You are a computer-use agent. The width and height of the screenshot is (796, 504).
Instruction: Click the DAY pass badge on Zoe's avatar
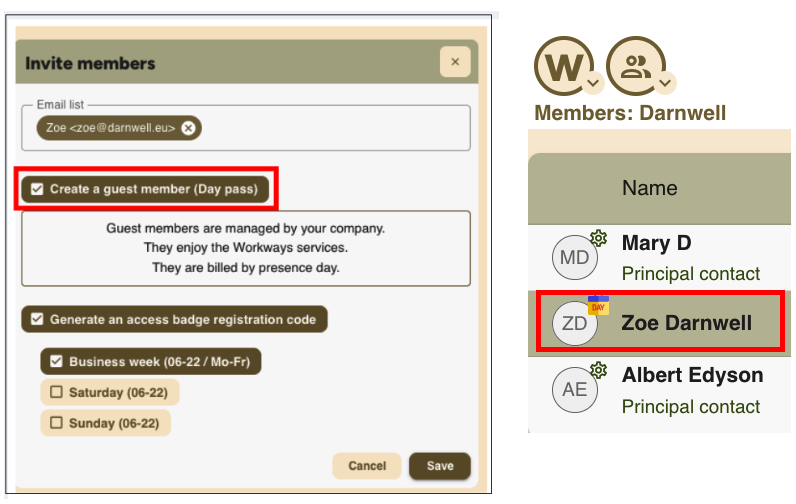tap(598, 305)
